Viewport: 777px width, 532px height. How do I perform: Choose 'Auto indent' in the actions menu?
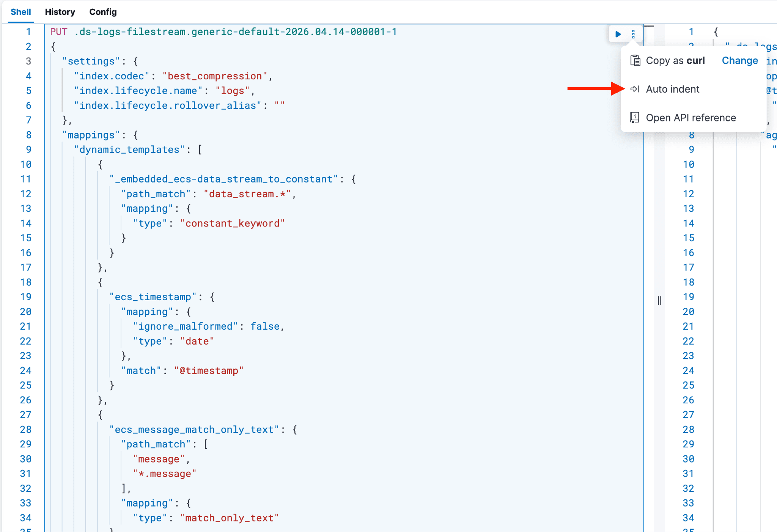point(673,89)
